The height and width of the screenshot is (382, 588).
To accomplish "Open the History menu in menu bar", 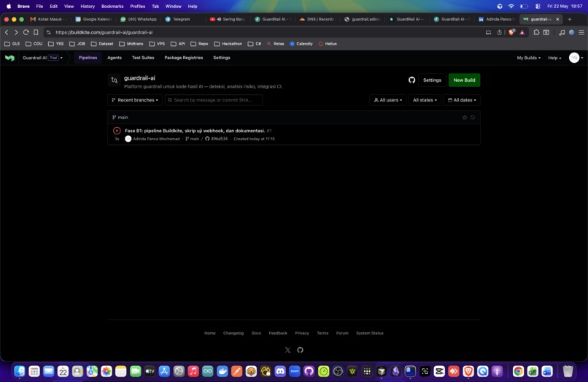I will (x=88, y=7).
